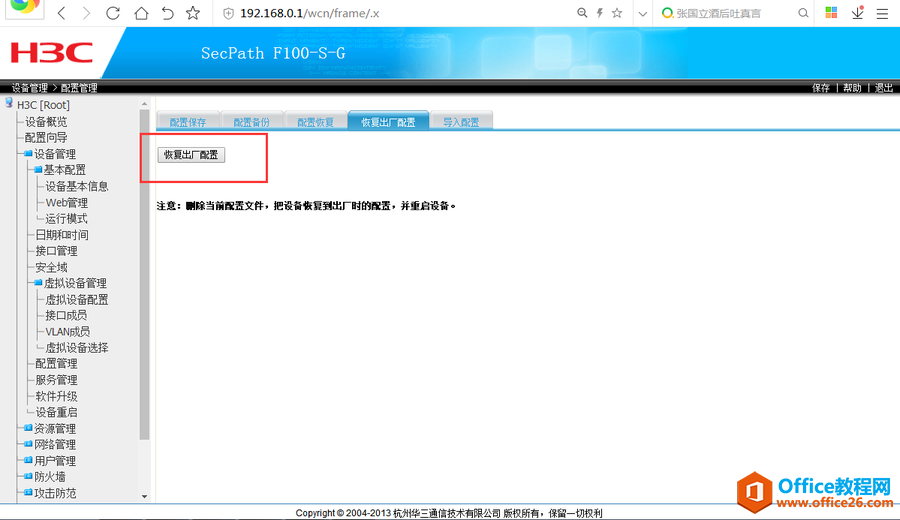
Task: Open 设备基本信息 page
Action: (77, 187)
